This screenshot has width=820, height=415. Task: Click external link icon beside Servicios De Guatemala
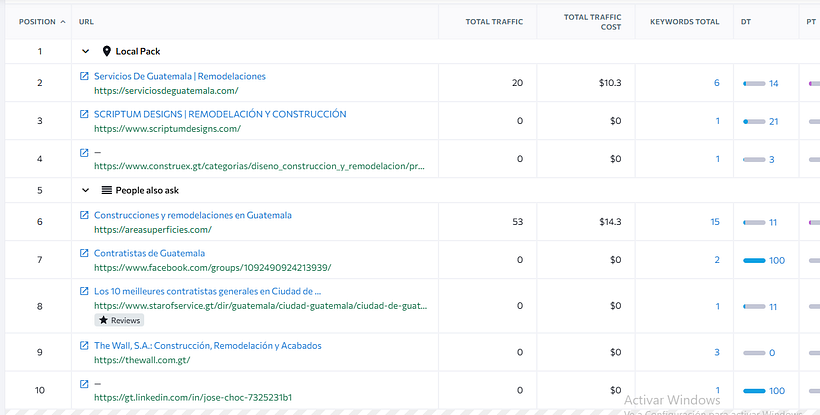tap(84, 76)
